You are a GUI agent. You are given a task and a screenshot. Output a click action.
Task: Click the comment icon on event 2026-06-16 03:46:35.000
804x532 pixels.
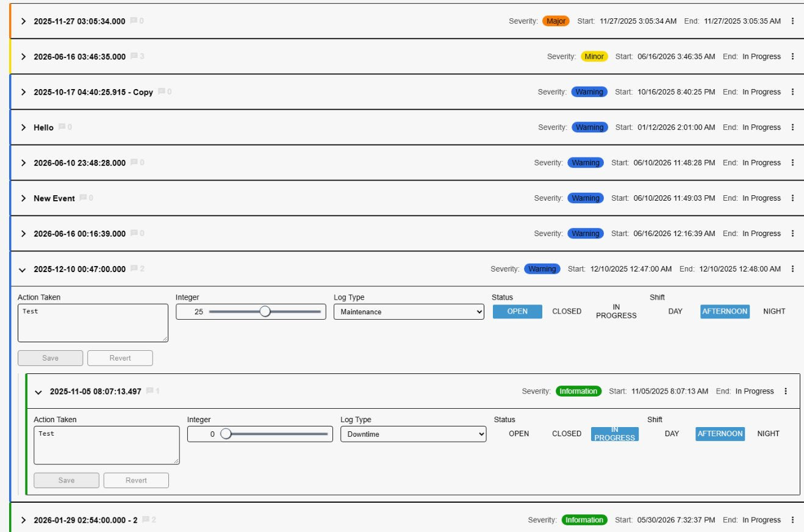[x=134, y=57]
